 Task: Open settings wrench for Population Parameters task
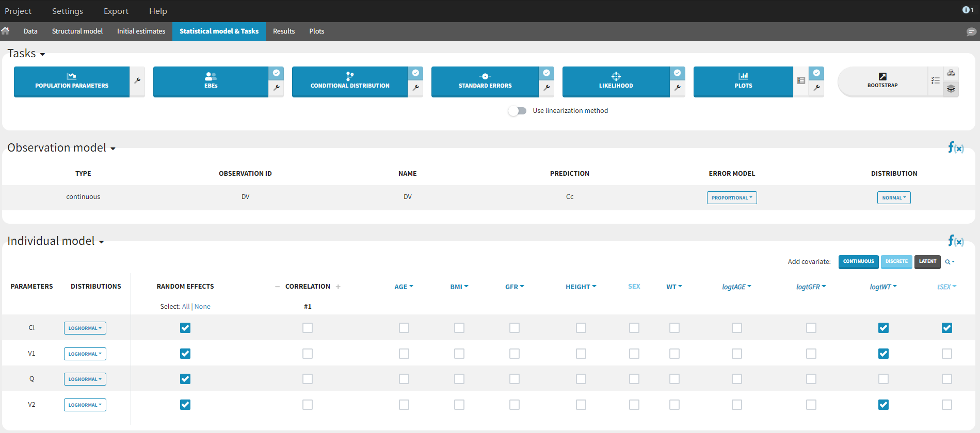click(137, 81)
